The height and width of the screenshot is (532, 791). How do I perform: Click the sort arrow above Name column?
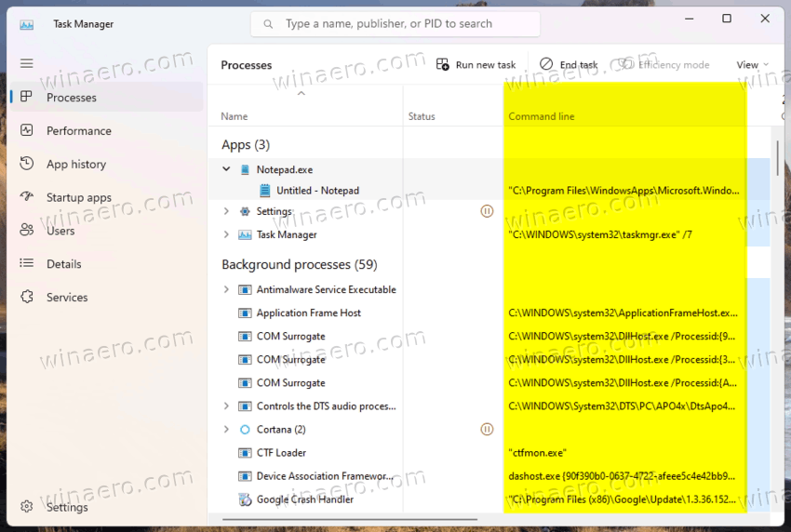pos(302,93)
